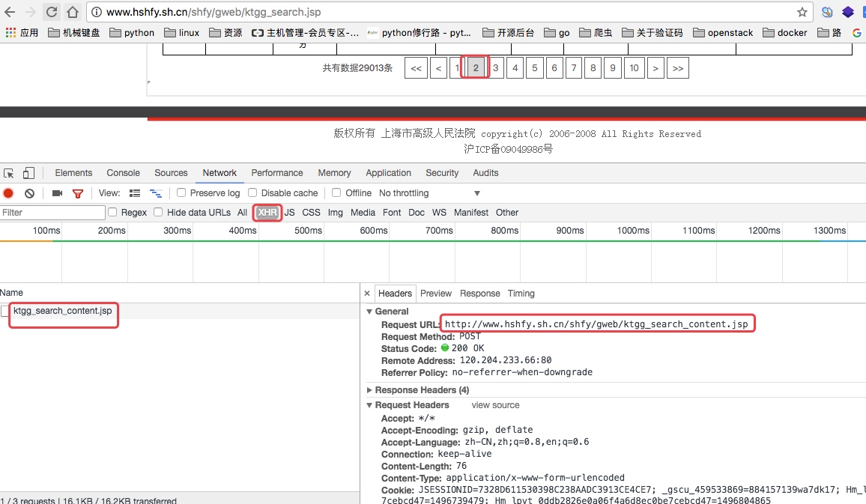Open the docker bookmark folder
The image size is (866, 504).
(x=785, y=32)
